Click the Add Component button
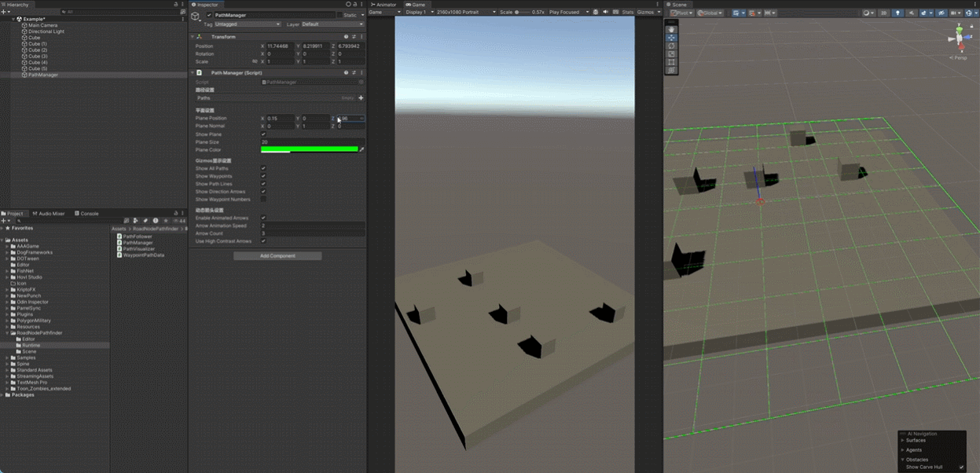This screenshot has width=980, height=473. (x=277, y=256)
